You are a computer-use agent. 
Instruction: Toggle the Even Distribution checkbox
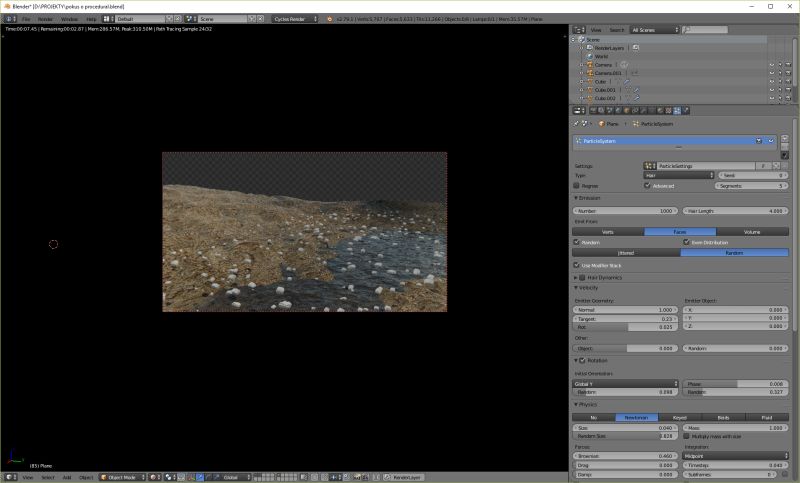pyautogui.click(x=686, y=242)
